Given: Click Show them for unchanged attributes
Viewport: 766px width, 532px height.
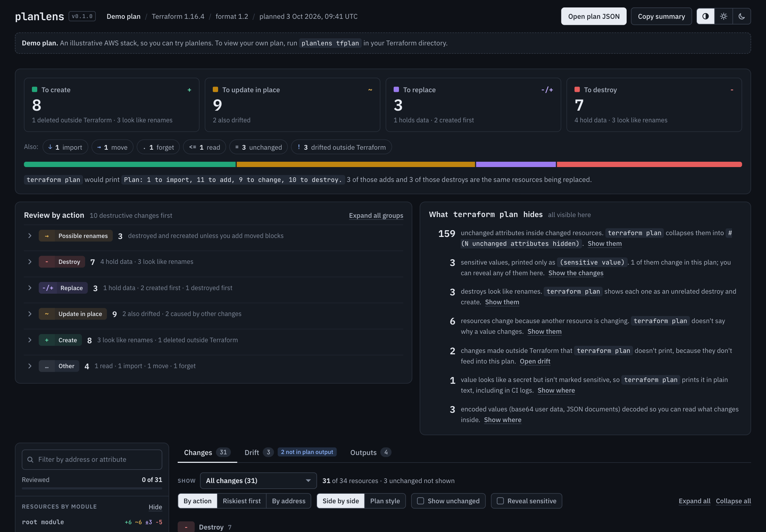Looking at the screenshot, I should click(605, 244).
